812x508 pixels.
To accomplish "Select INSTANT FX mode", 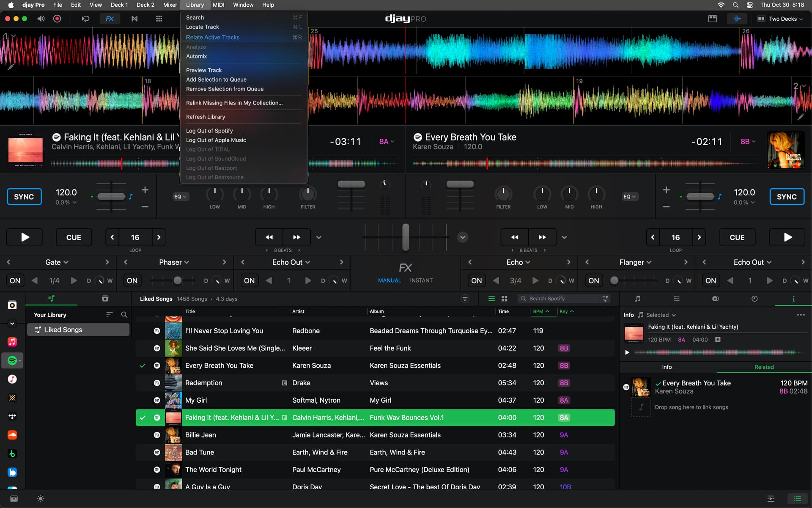I will [x=421, y=280].
